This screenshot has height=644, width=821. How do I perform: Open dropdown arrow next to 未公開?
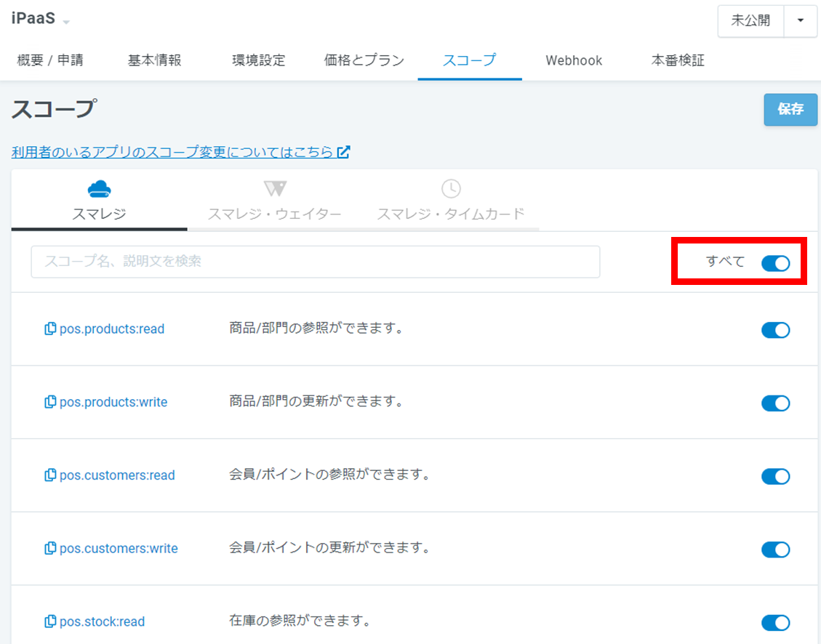[x=800, y=21]
